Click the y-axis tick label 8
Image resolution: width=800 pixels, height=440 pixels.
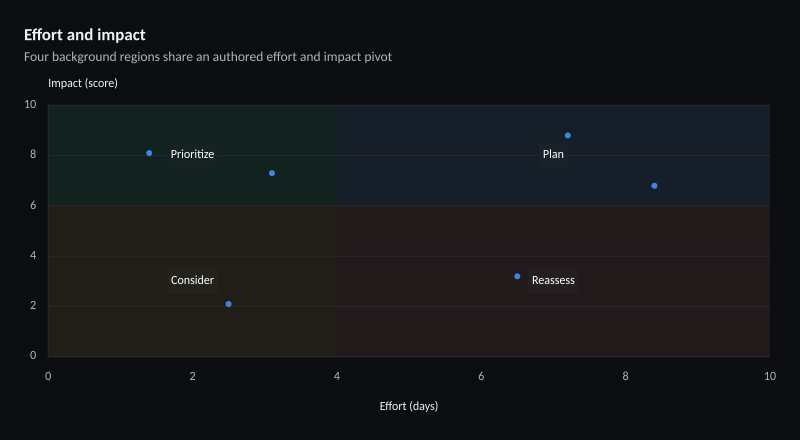click(x=33, y=154)
